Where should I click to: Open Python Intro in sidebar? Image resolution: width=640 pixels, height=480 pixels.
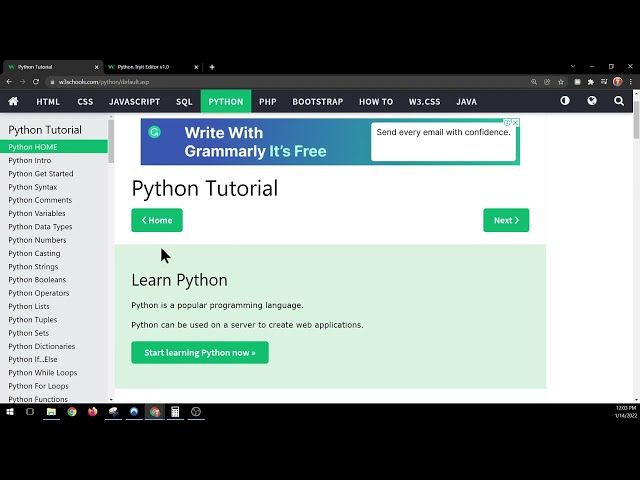point(30,160)
